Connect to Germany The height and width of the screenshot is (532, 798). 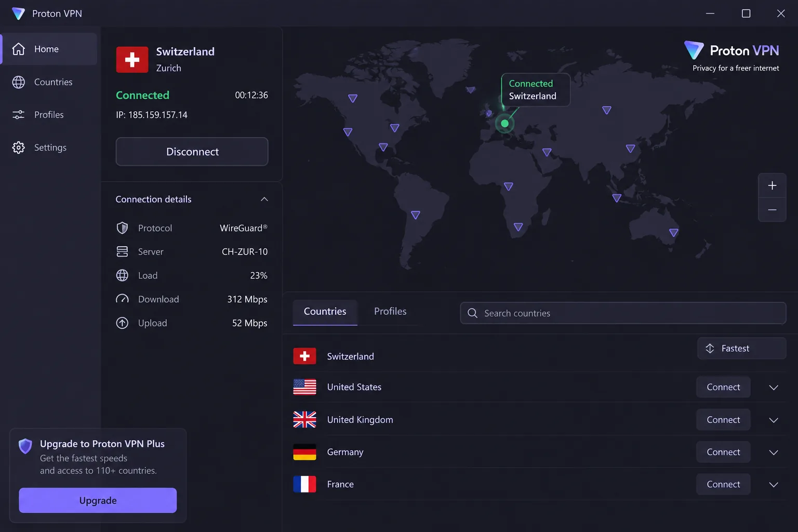[x=723, y=452]
